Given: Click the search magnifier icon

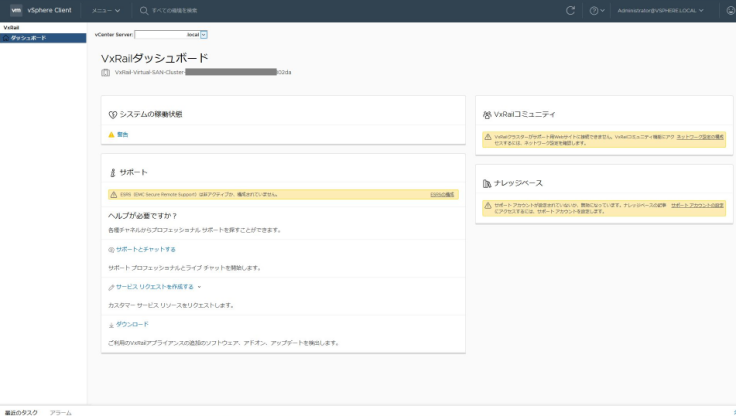Looking at the screenshot, I should [144, 10].
